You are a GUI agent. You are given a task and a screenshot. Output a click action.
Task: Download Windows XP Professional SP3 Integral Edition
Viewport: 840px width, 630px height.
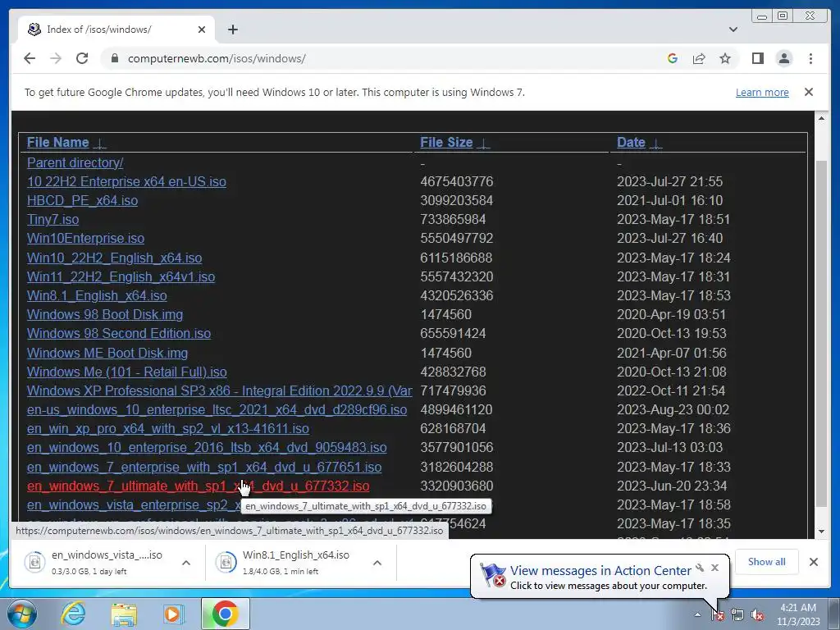coord(219,390)
